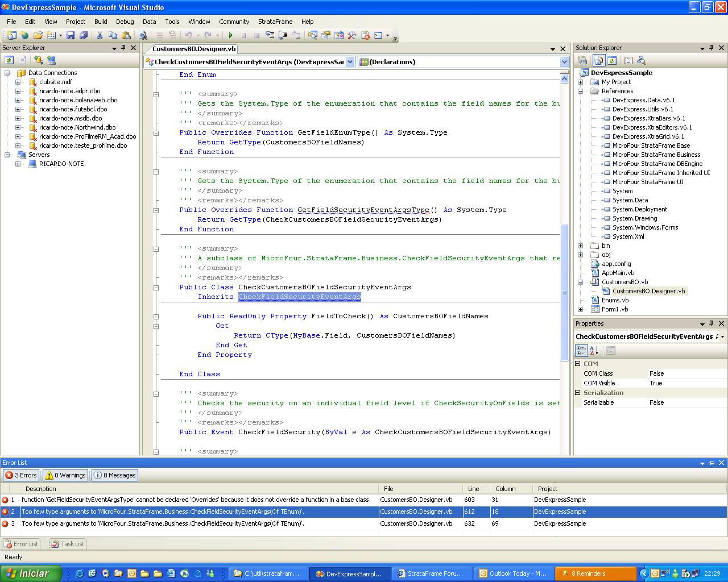728x582 pixels.
Task: Collapse the References node
Action: pos(581,91)
